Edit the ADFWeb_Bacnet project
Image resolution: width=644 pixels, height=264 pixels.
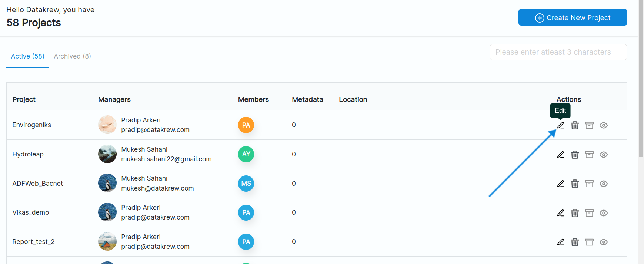click(561, 184)
